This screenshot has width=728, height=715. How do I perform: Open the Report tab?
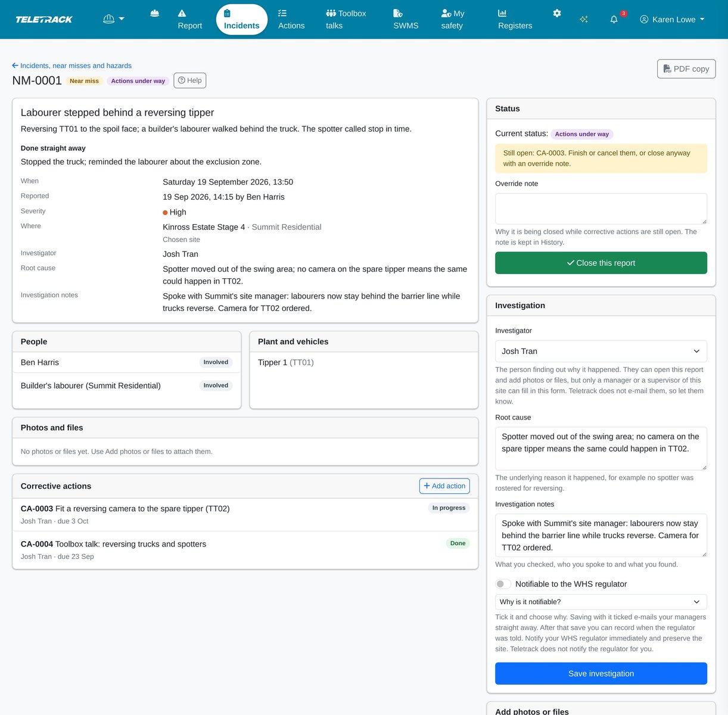(189, 20)
